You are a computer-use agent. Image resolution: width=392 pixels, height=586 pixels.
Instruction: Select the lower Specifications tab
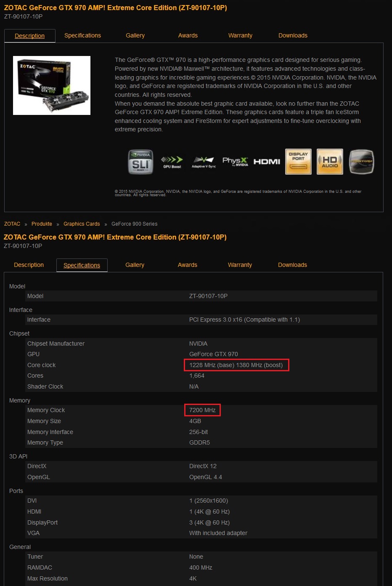tap(82, 265)
